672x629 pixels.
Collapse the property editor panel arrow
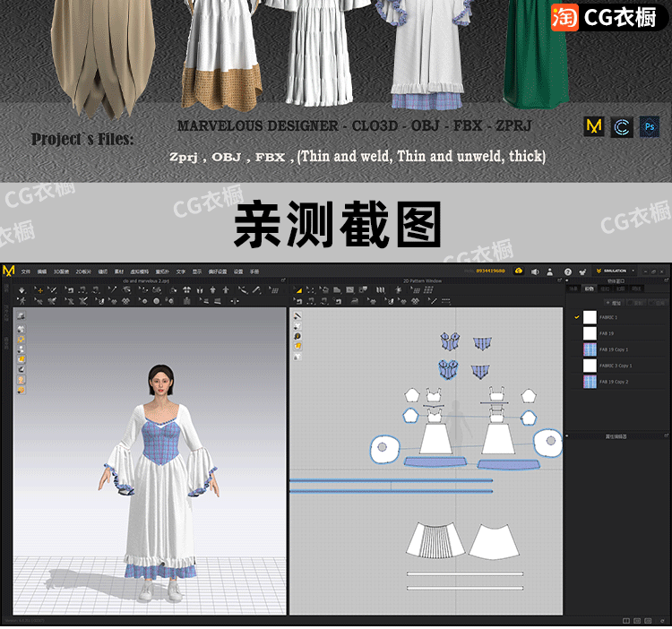pyautogui.click(x=568, y=435)
